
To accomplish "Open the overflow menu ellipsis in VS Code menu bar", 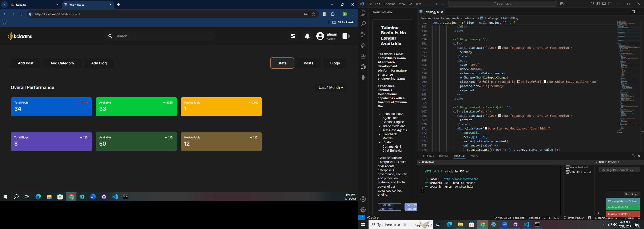I will click(x=427, y=4).
